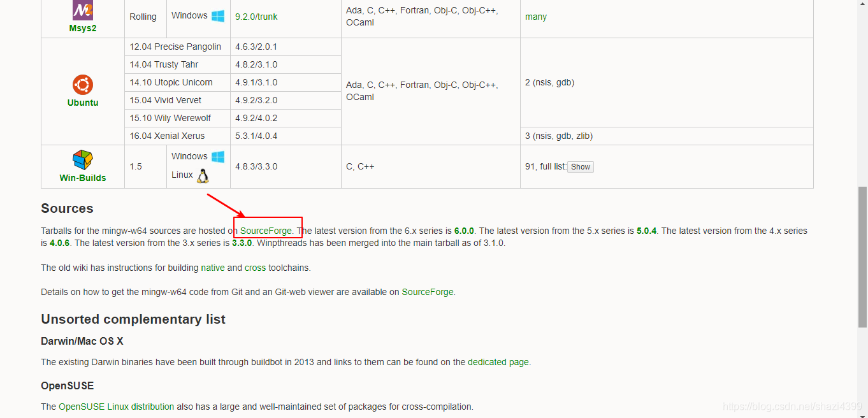Open the 6.0.0 version link

pos(465,231)
